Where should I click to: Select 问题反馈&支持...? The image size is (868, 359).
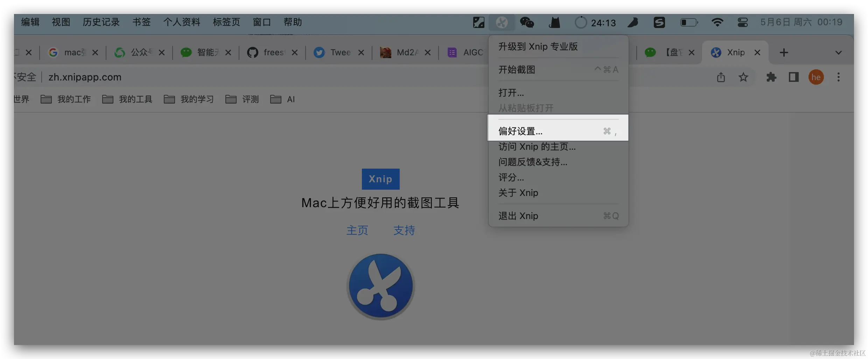pyautogui.click(x=558, y=162)
